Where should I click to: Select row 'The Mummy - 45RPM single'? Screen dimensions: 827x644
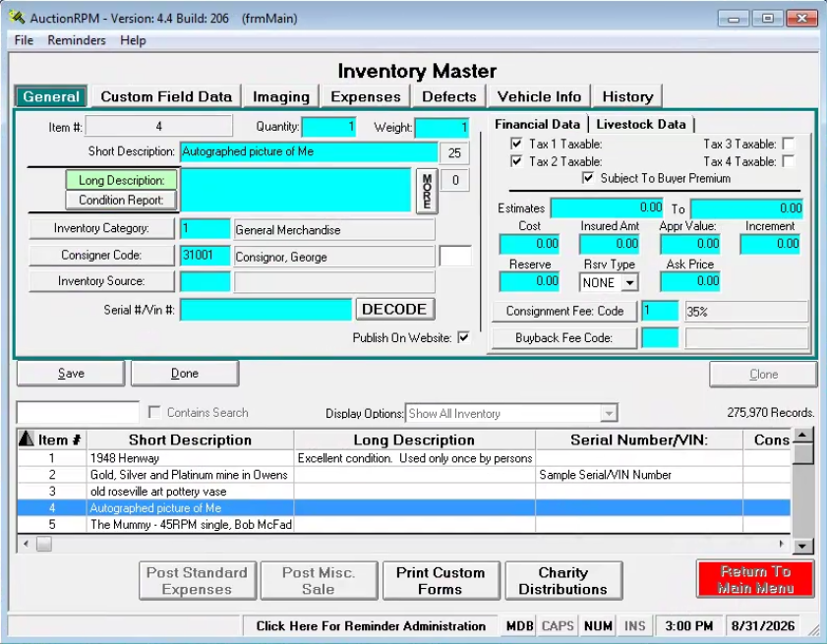point(403,524)
